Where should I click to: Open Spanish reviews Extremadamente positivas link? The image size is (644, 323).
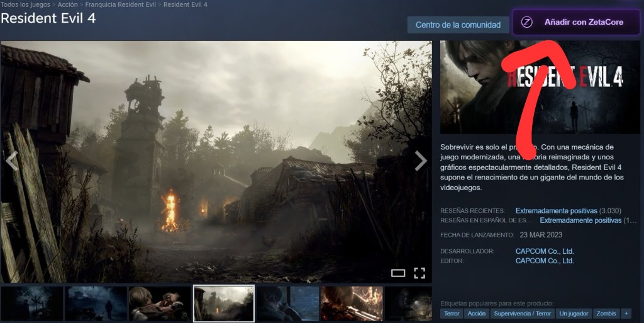[580, 220]
